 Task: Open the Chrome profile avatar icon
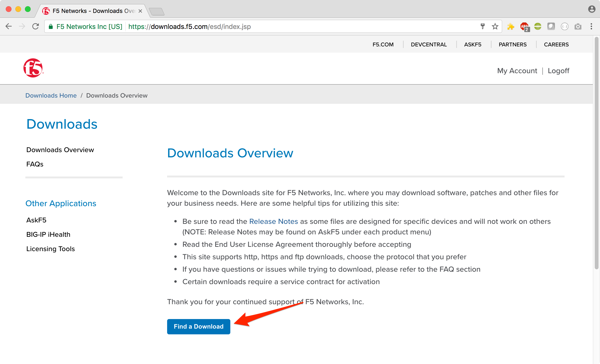coord(592,9)
